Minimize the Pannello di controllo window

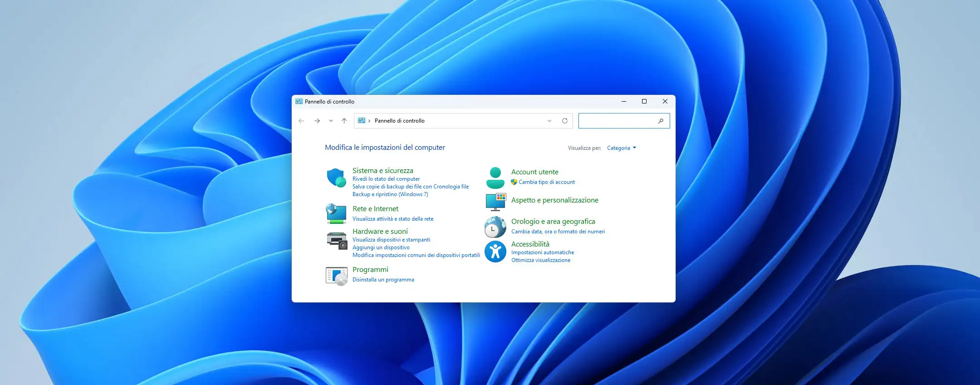(624, 101)
